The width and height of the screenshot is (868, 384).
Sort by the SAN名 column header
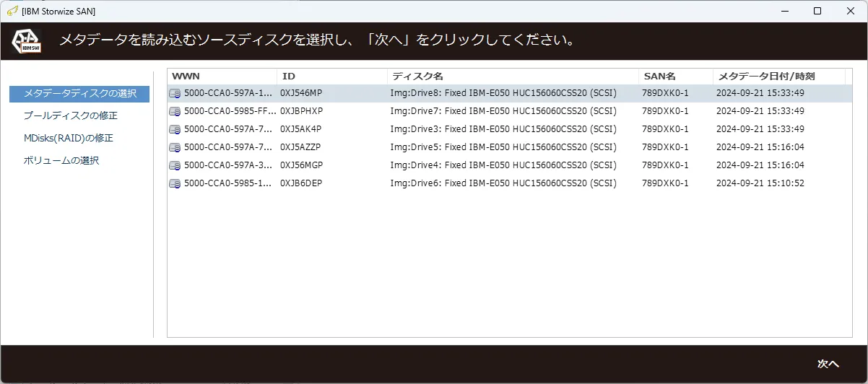tap(675, 76)
